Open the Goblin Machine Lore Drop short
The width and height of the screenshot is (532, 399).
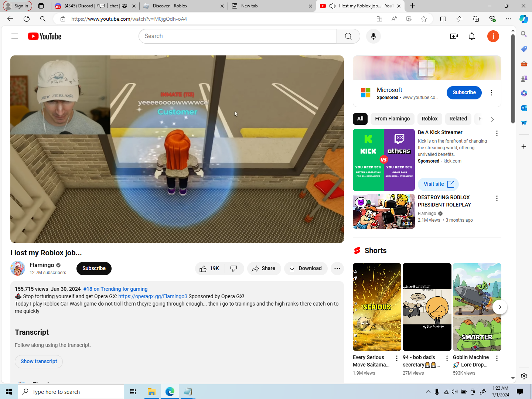[477, 307]
